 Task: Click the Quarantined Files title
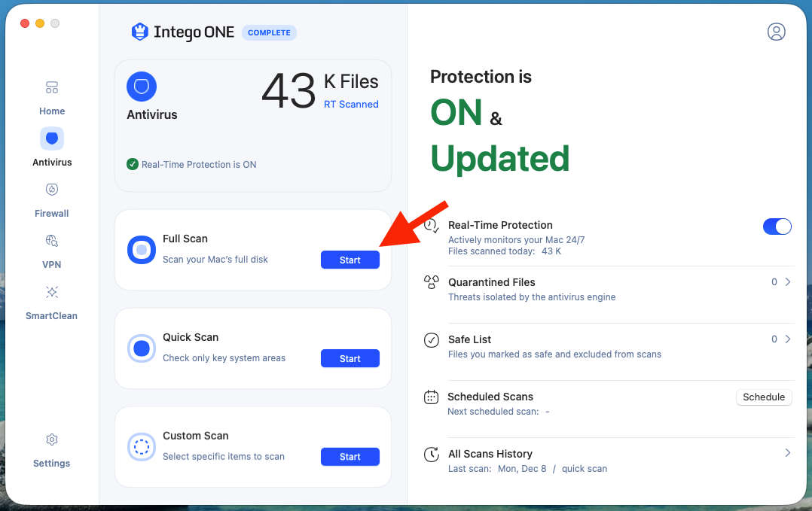pyautogui.click(x=491, y=282)
